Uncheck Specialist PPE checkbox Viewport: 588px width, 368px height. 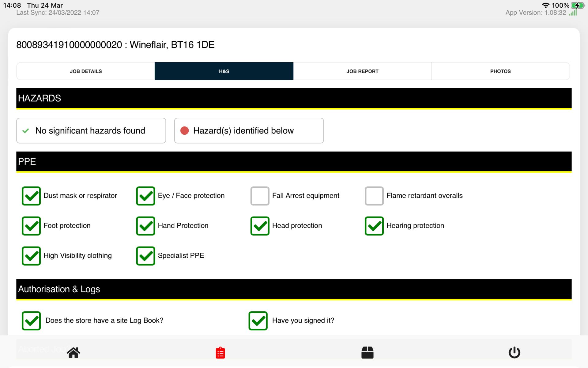pyautogui.click(x=145, y=256)
